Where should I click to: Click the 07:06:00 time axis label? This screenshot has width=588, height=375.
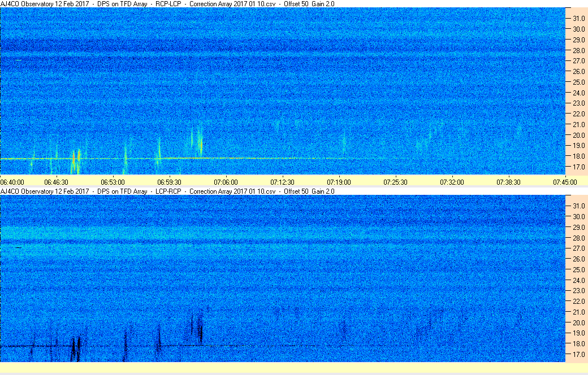coord(226,182)
